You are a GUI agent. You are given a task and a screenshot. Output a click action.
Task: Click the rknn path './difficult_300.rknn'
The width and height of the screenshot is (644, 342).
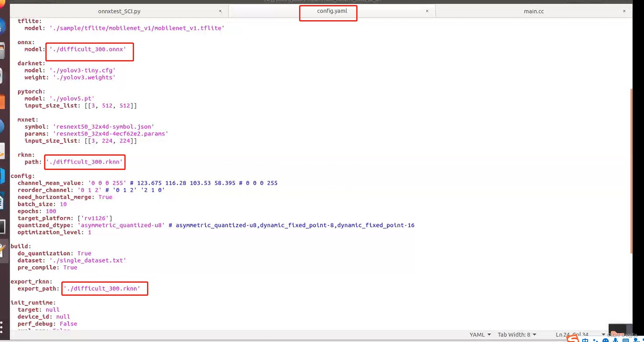84,162
